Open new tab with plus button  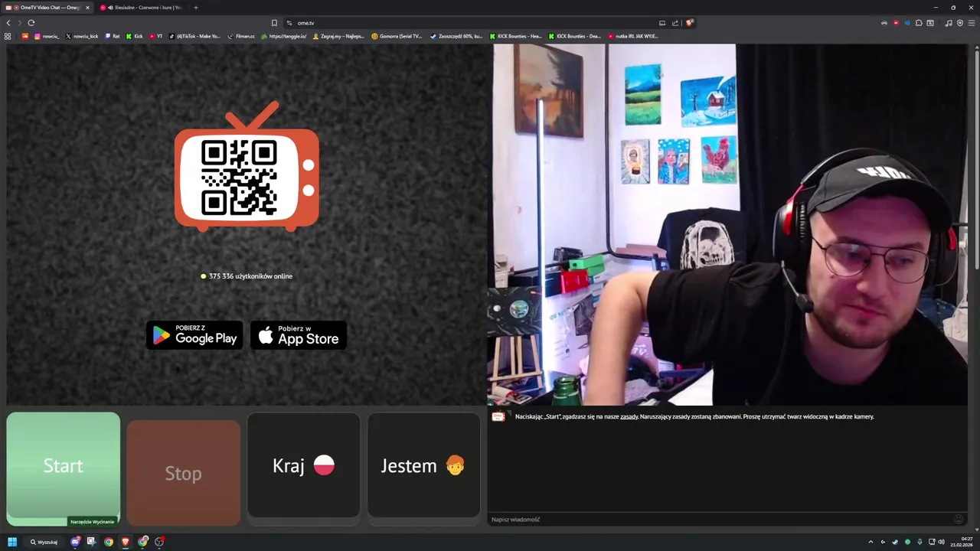195,8
